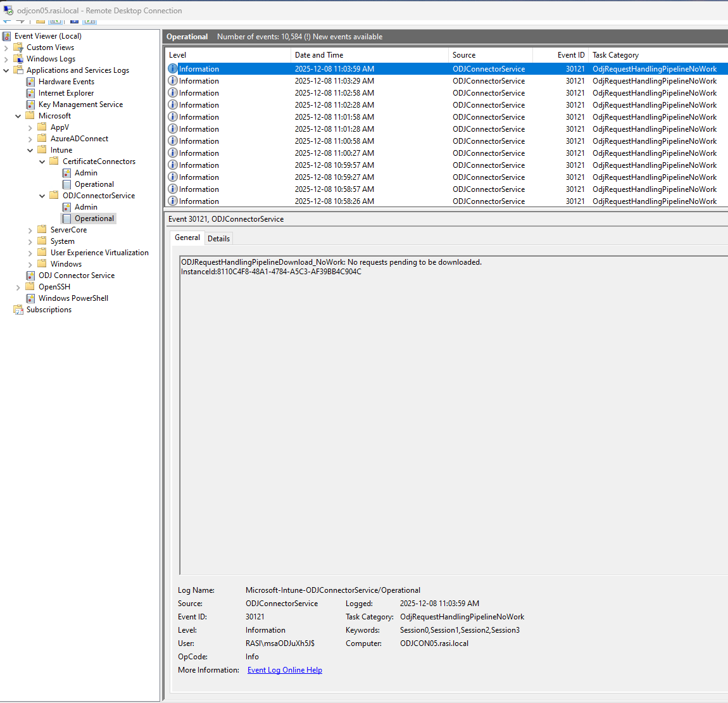Expand the AzureADConnect folder
The height and width of the screenshot is (703, 728).
(x=30, y=139)
